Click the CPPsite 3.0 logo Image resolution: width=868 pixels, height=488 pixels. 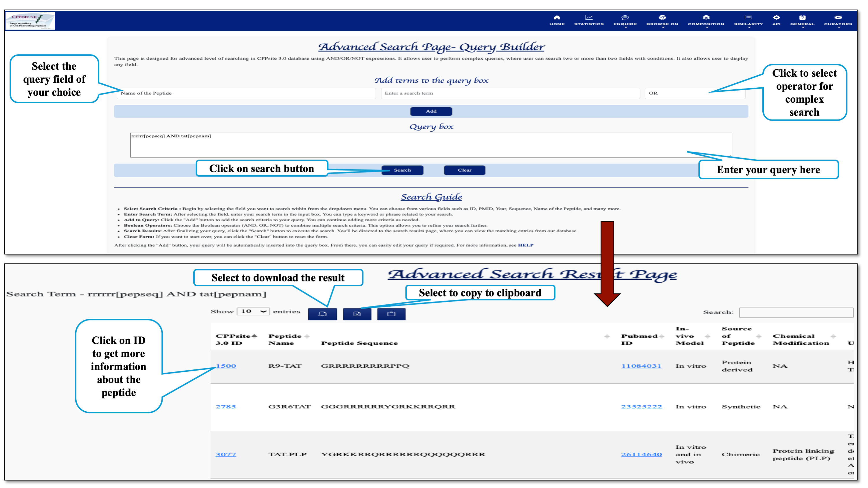pos(30,21)
